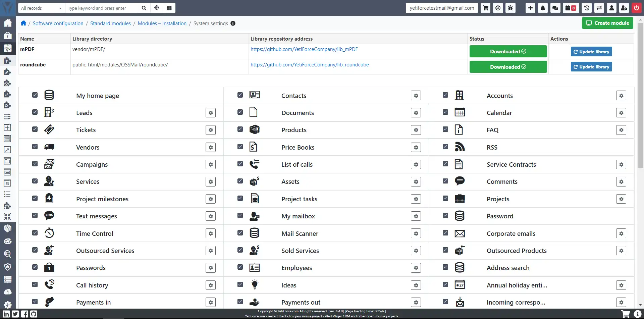Uncheck the Leads module checkbox
Image resolution: width=644 pixels, height=319 pixels.
tap(35, 112)
